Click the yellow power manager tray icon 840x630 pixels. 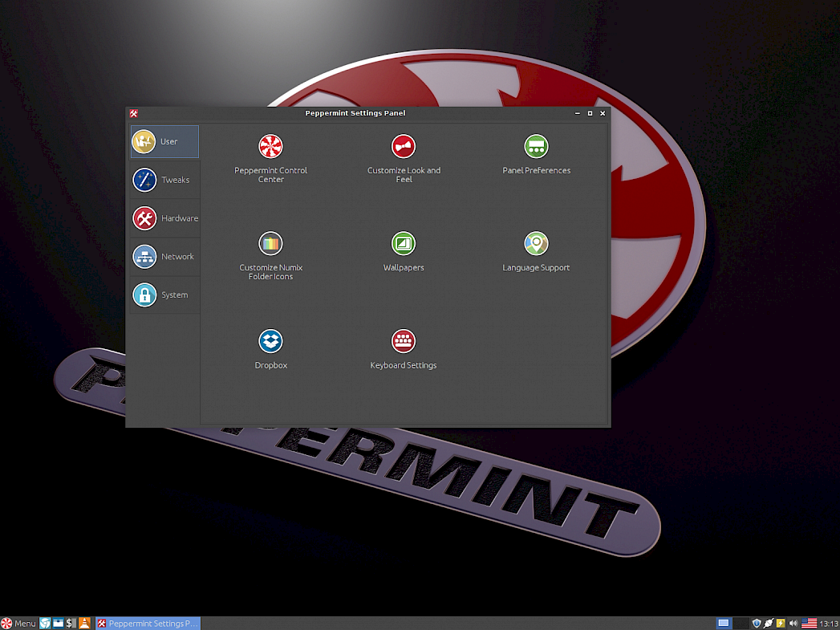[781, 623]
